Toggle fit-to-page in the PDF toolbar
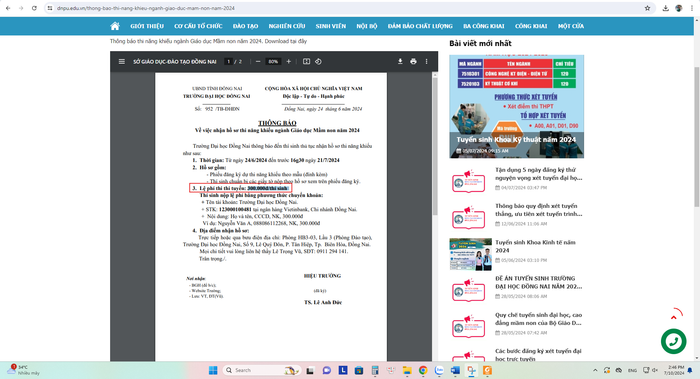Screen dimensions: 700x379 [306, 62]
